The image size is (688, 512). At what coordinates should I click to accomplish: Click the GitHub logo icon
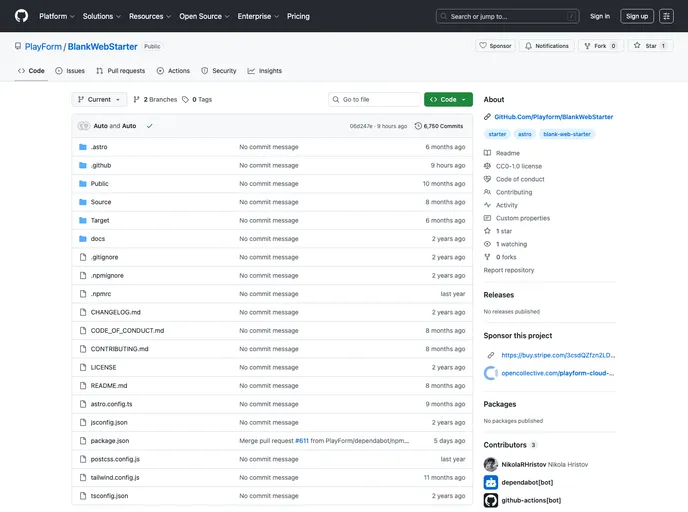[x=21, y=16]
